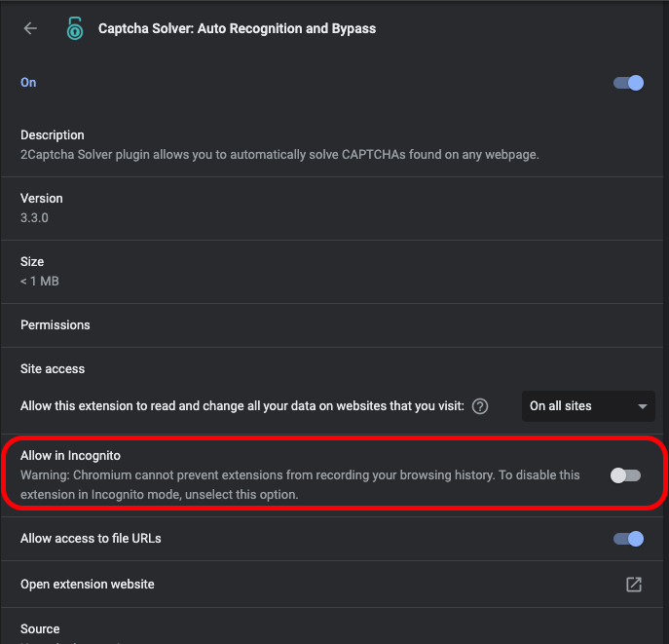
Task: Enable the Allow in Incognito toggle
Action: tap(625, 475)
